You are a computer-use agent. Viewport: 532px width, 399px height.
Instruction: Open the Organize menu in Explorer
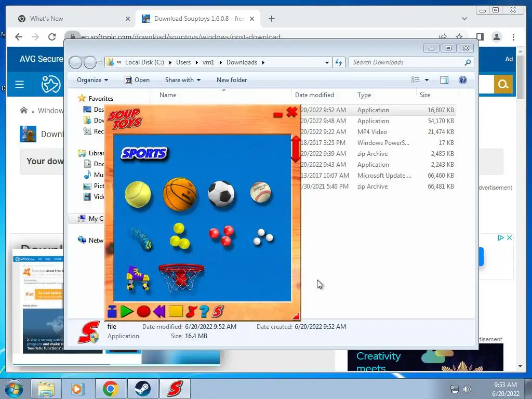point(92,79)
